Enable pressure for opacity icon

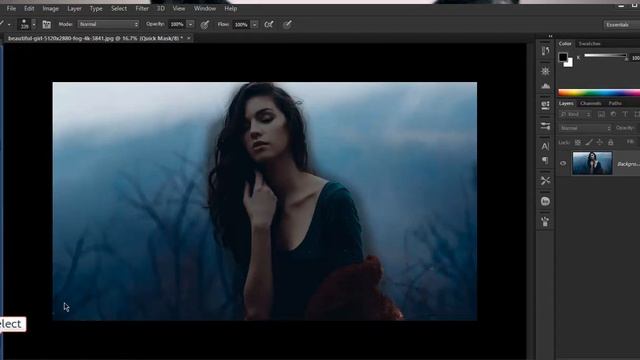click(205, 24)
